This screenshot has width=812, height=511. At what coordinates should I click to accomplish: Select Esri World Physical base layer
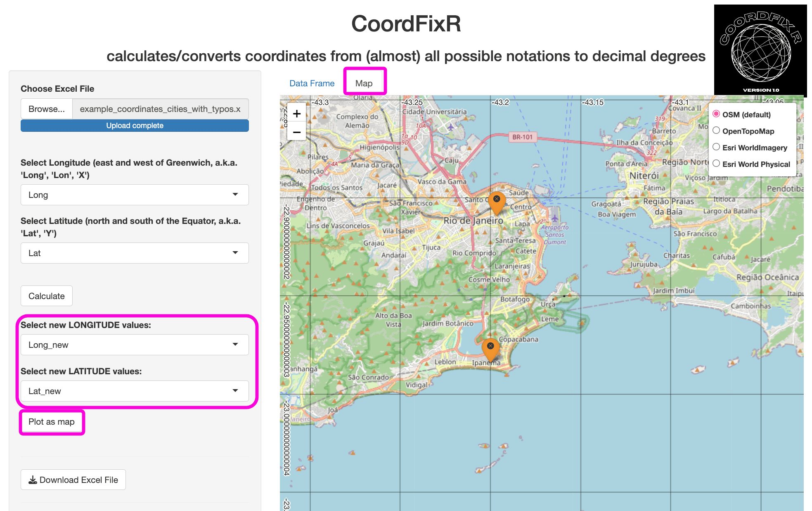[x=716, y=164]
